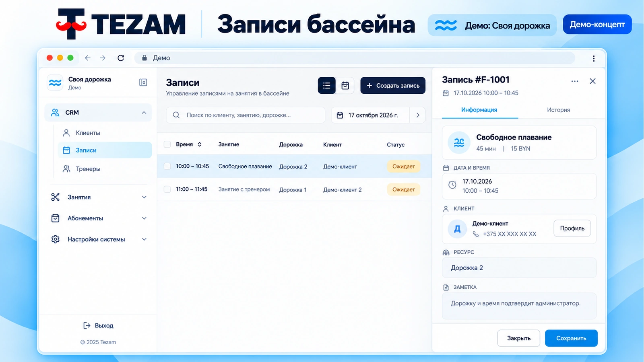Click the Свободное плавание wave icon
This screenshot has height=362, width=644.
(x=459, y=142)
